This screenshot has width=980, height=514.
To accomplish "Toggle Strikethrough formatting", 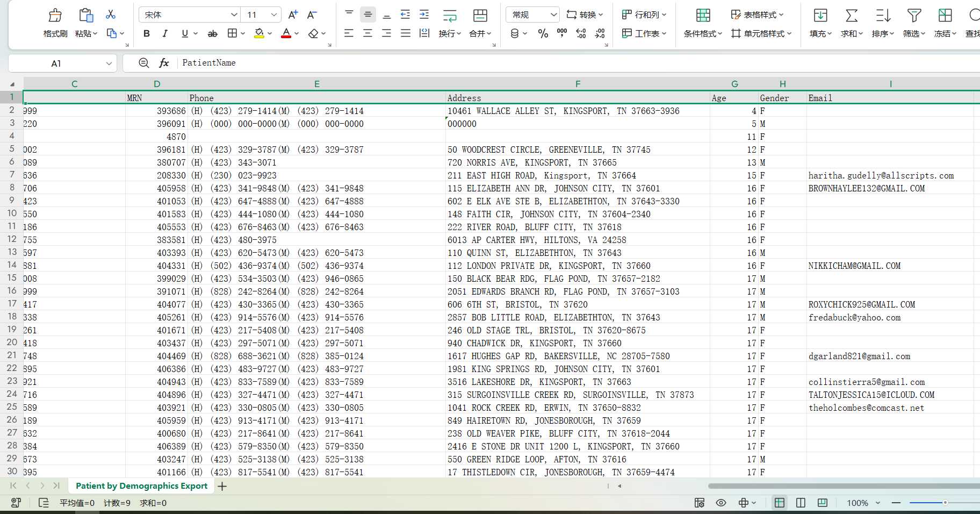I will 213,33.
